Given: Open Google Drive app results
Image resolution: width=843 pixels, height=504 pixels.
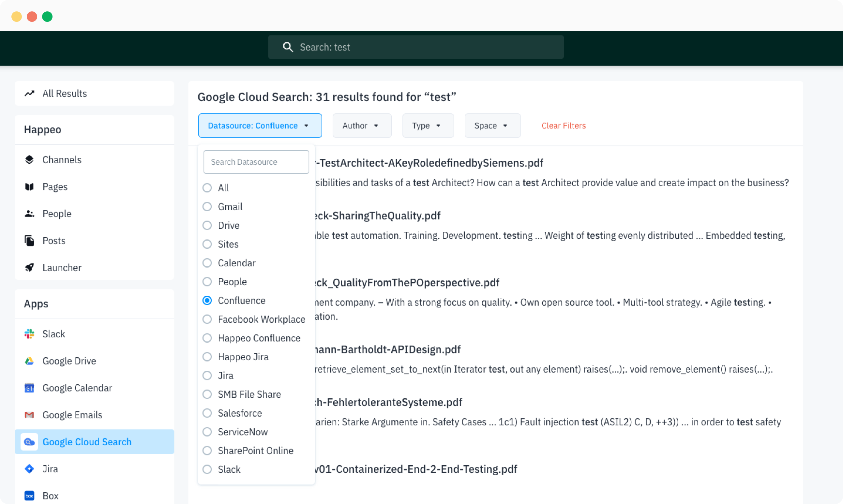Looking at the screenshot, I should coord(95,361).
